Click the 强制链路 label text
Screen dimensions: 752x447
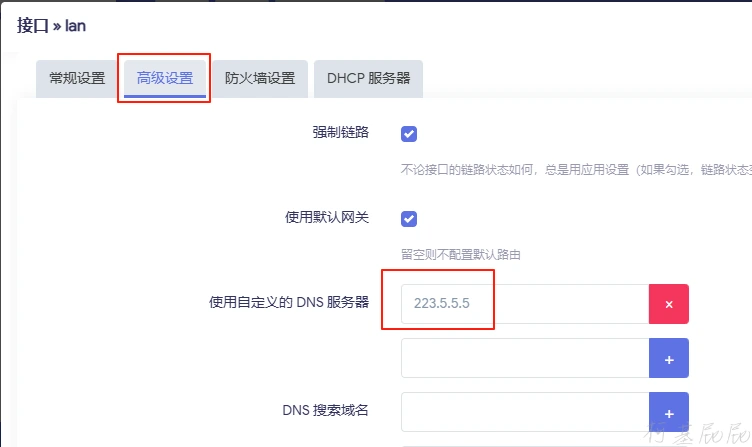tap(340, 132)
